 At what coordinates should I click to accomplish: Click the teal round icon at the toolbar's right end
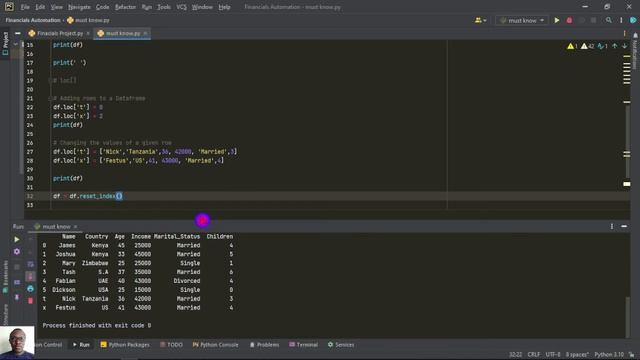click(633, 20)
